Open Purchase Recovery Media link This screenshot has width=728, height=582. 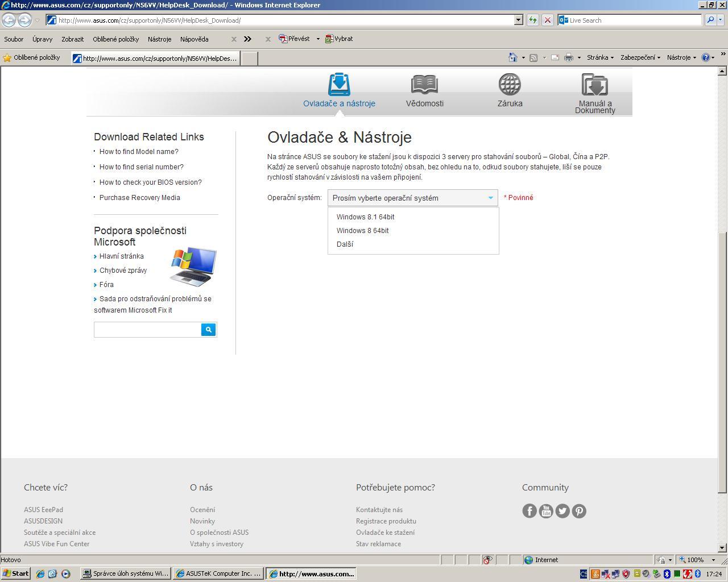click(140, 198)
